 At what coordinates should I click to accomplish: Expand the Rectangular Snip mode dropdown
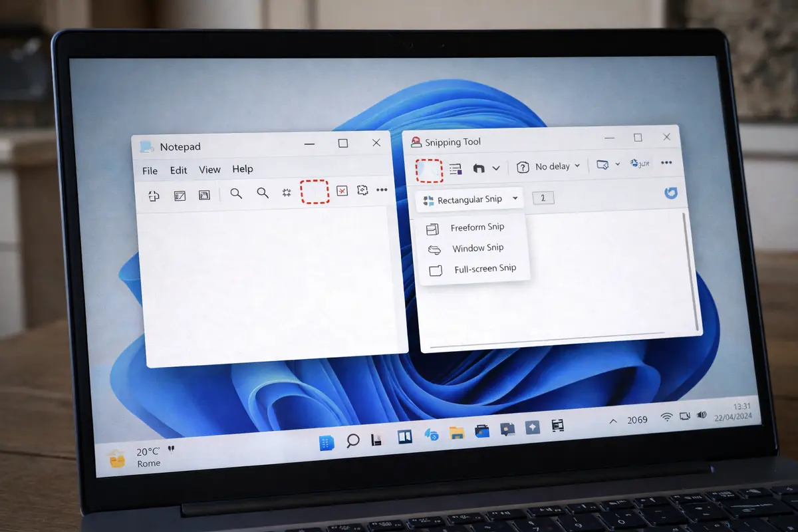[x=469, y=199]
